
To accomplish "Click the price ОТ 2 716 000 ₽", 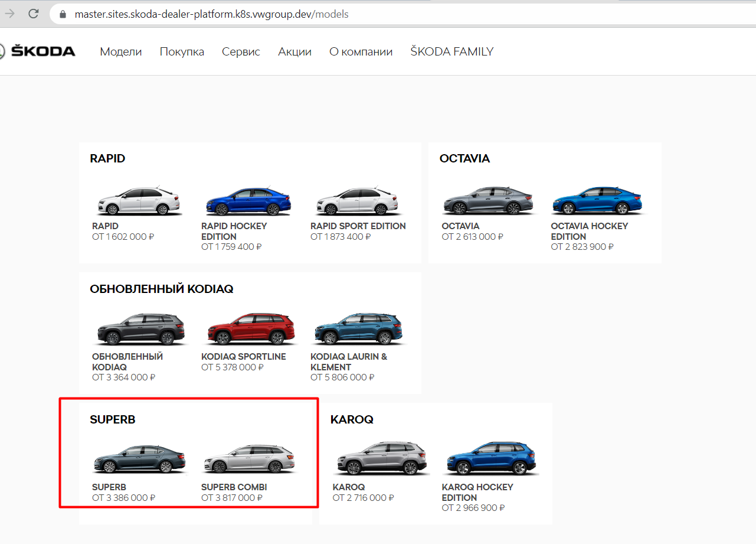I will 363,498.
